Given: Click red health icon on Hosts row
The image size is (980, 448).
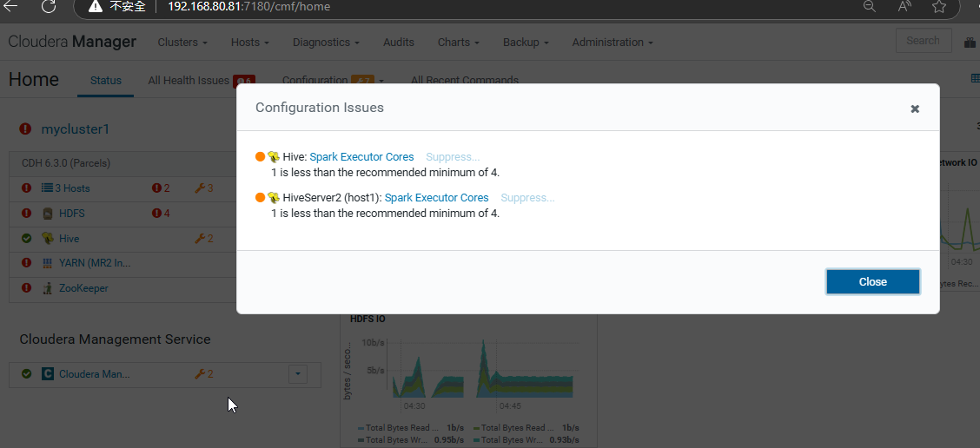Looking at the screenshot, I should tap(26, 188).
